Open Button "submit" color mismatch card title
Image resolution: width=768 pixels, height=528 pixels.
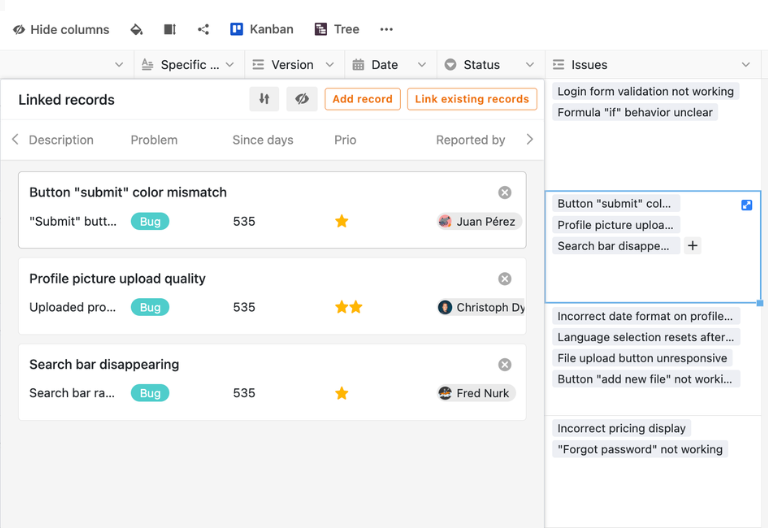(x=128, y=192)
